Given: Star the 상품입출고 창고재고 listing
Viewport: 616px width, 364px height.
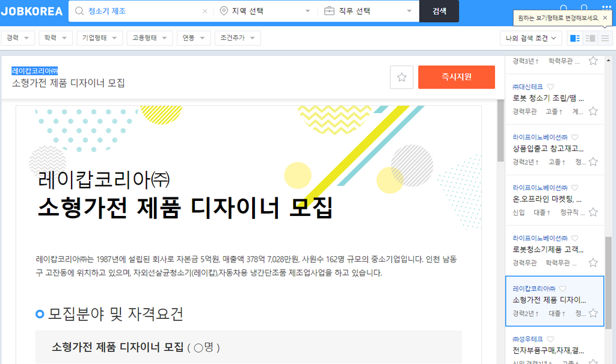Looking at the screenshot, I should point(593,162).
